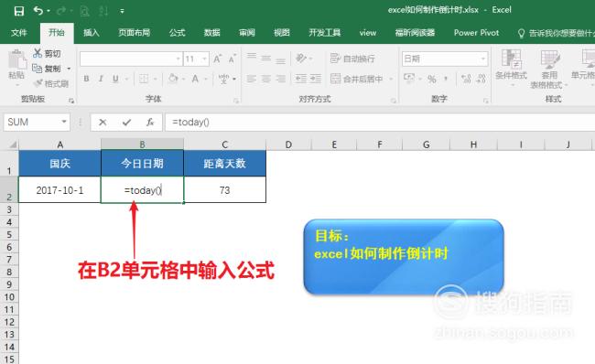The image size is (595, 364).
Task: Open the 复制 dropdown arrow
Action: pyautogui.click(x=69, y=69)
